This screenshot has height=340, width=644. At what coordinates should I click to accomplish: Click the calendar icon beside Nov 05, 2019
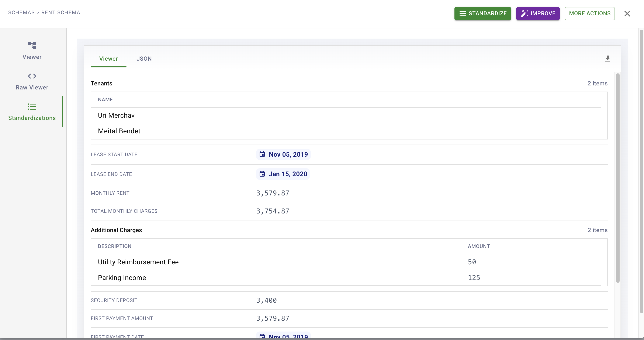click(262, 154)
